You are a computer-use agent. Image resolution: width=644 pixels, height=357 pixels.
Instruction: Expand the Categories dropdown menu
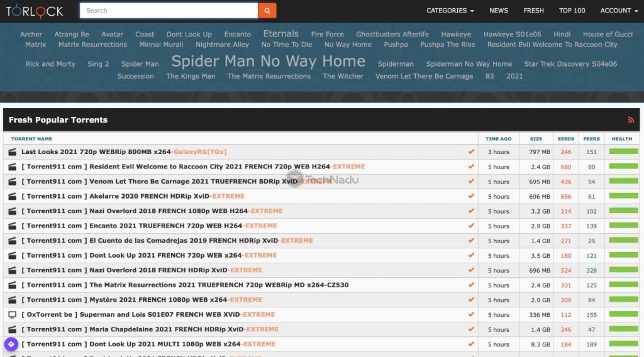coord(450,11)
